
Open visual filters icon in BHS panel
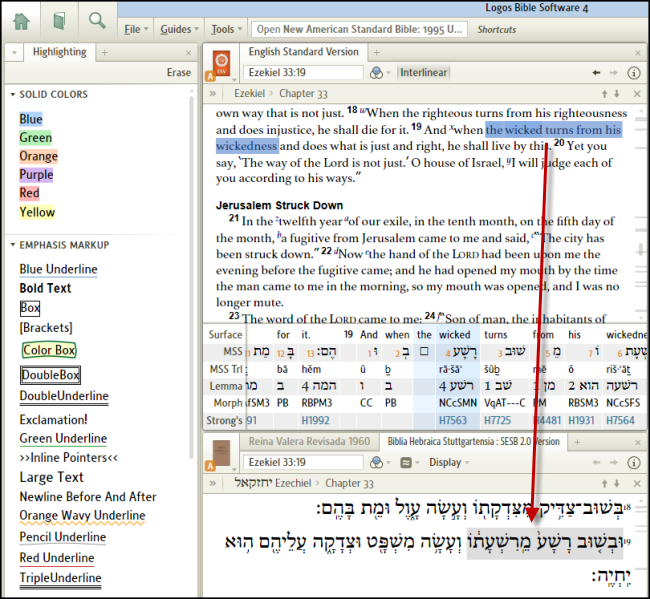(376, 462)
